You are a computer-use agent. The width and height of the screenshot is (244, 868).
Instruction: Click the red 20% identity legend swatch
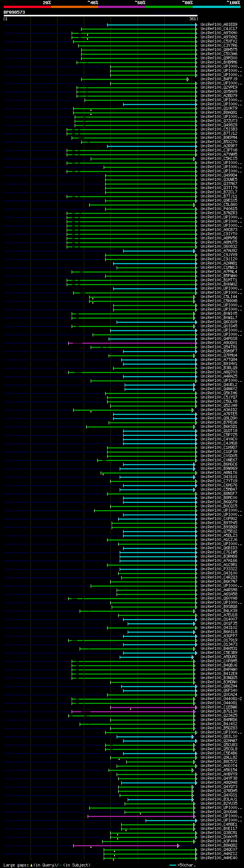point(27,7)
